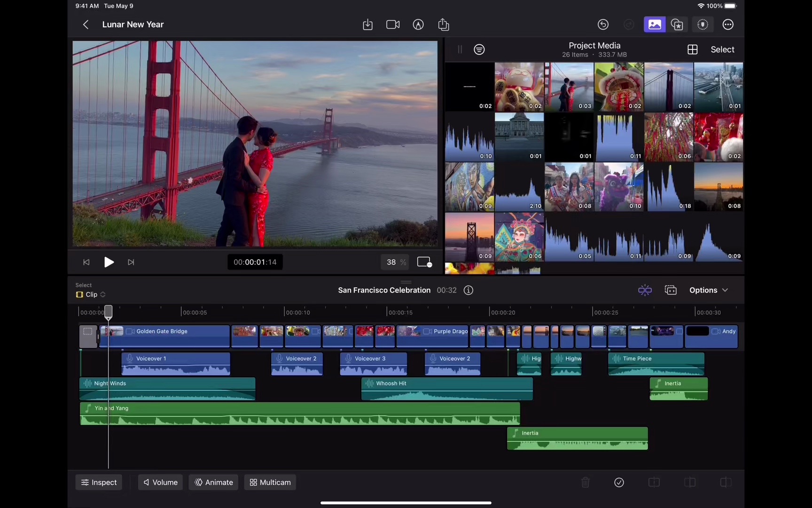Import media with the download icon
Image resolution: width=812 pixels, height=508 pixels.
[368, 24]
